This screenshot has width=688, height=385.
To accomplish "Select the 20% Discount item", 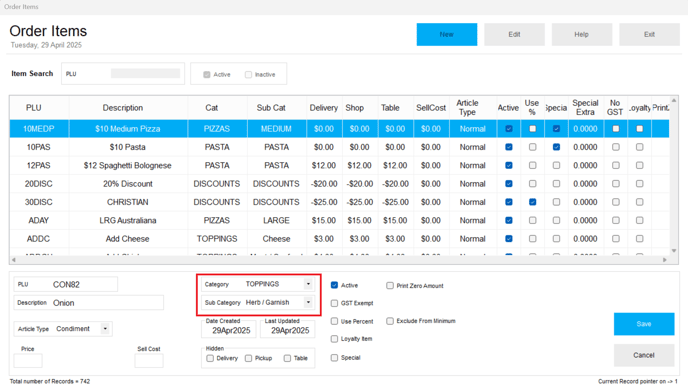I will pos(339,184).
